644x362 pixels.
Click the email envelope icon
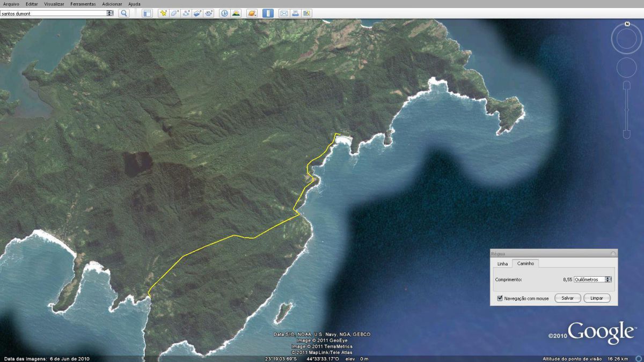[284, 13]
